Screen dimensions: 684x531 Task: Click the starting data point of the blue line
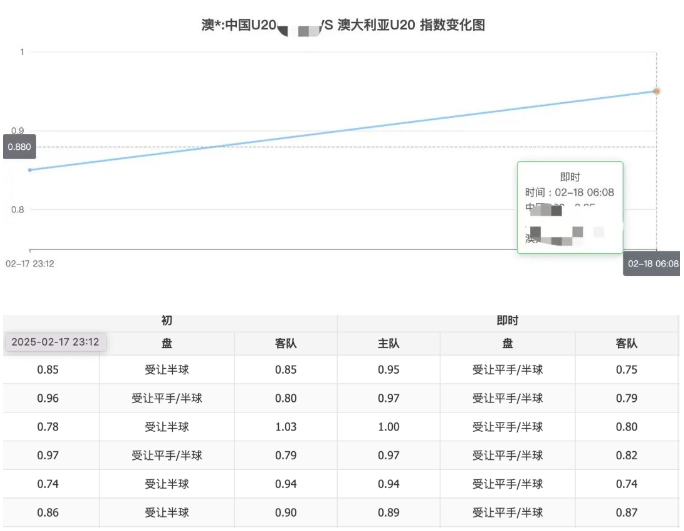[x=30, y=170]
